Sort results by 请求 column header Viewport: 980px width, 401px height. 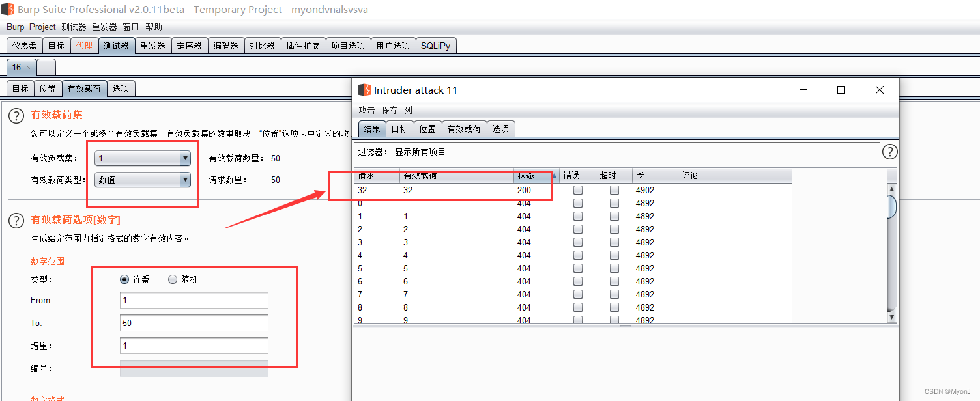pyautogui.click(x=377, y=176)
